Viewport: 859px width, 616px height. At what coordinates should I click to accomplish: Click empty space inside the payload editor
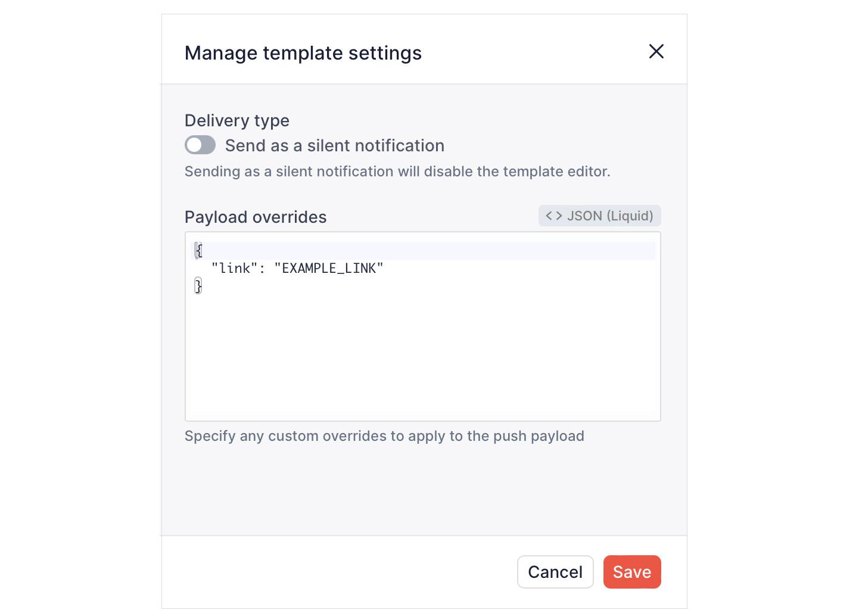423,357
